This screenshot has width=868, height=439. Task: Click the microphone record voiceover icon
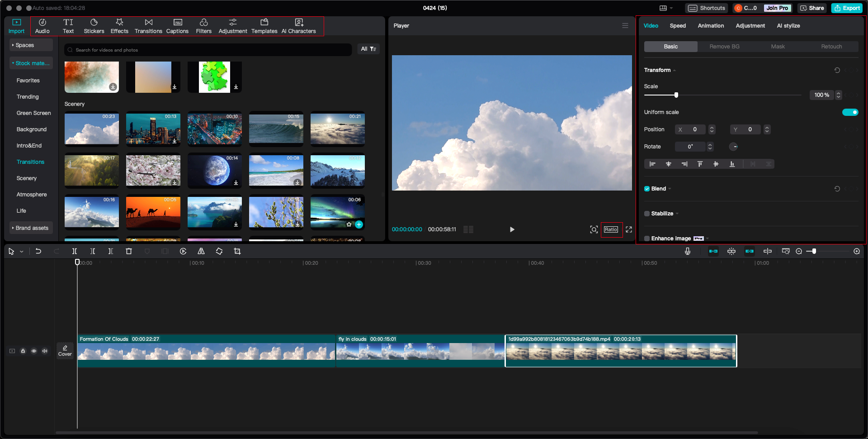688,251
